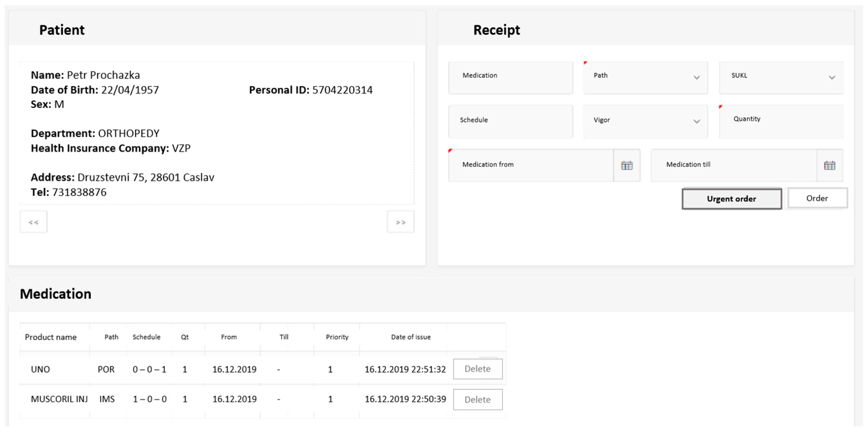
Task: Click the Urgent order button
Action: coord(731,199)
